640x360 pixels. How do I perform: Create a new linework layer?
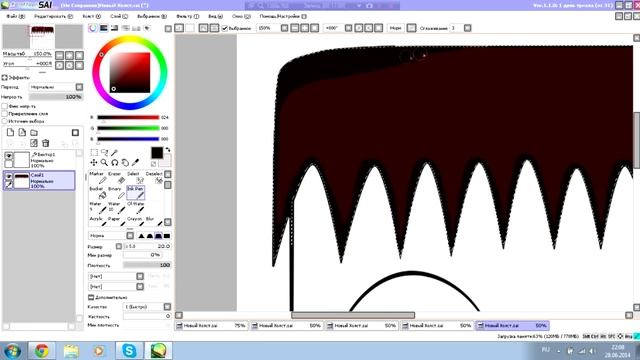point(22,133)
